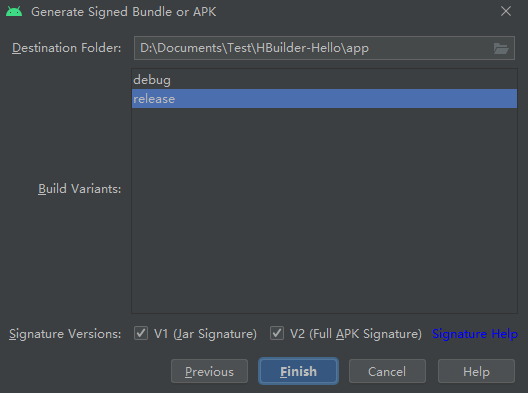Click the V1 (Jar Signature) label text
The height and width of the screenshot is (393, 528).
click(x=205, y=334)
